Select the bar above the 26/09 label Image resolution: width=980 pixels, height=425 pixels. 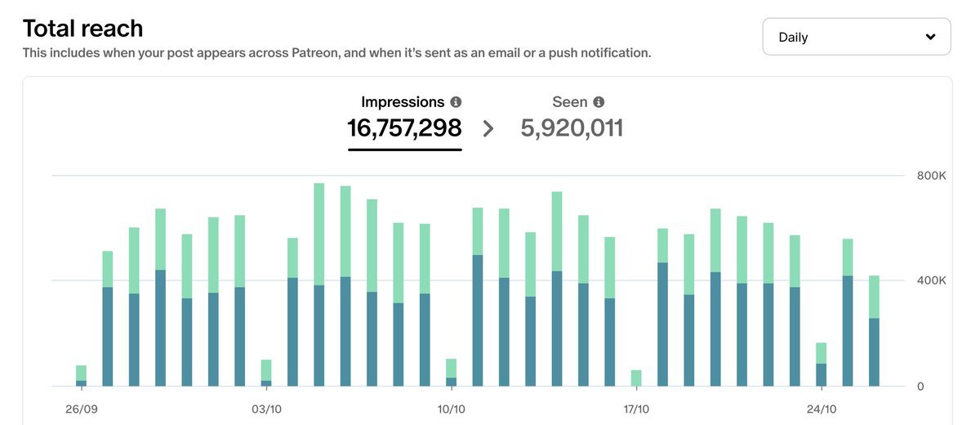(81, 376)
